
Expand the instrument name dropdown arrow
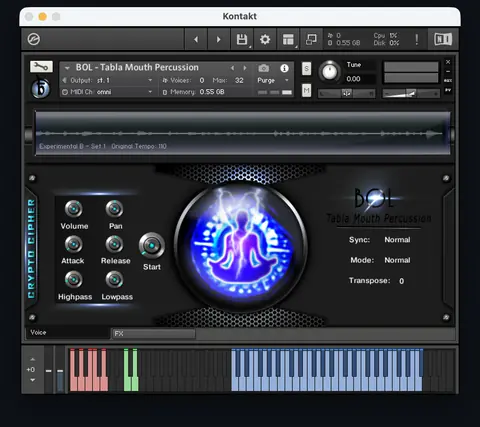pos(67,68)
